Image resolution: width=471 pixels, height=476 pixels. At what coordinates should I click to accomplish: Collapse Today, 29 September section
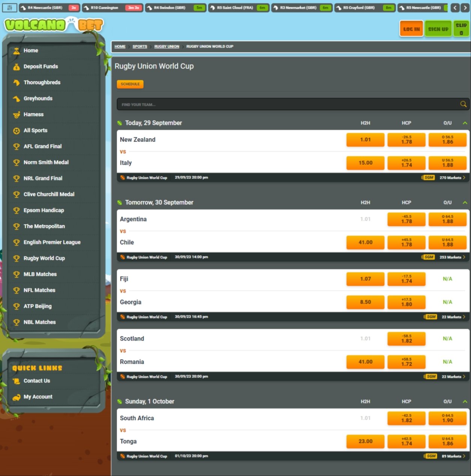pos(465,123)
